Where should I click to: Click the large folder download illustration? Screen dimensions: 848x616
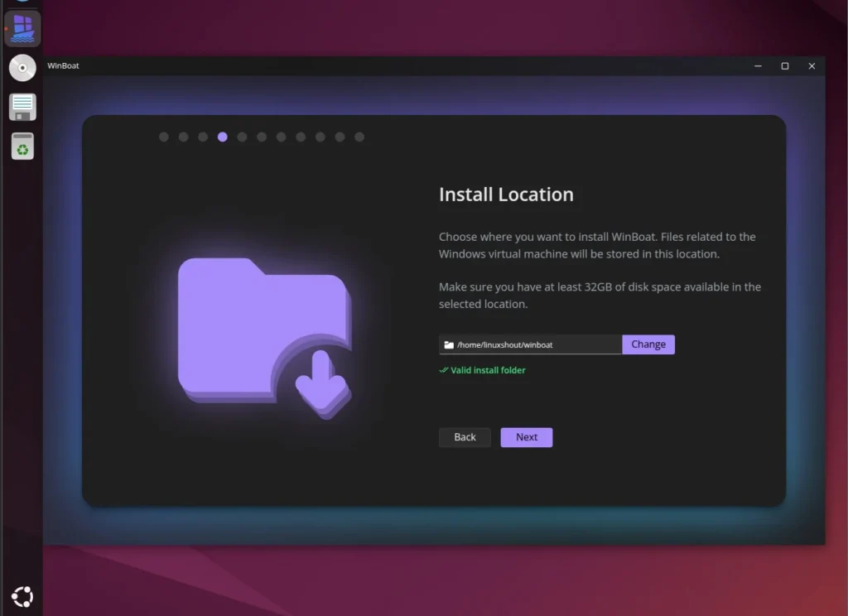pyautogui.click(x=264, y=338)
